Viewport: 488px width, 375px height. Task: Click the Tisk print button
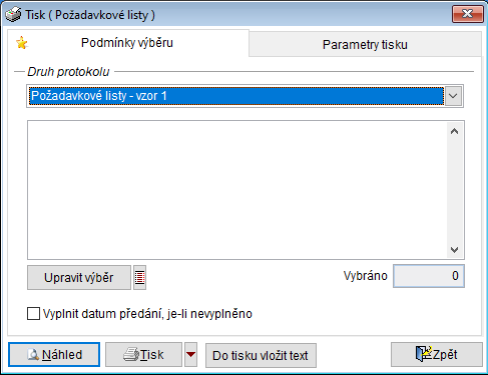pyautogui.click(x=144, y=354)
